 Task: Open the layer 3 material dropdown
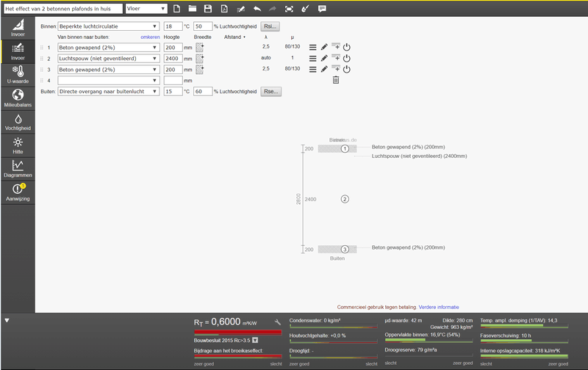pyautogui.click(x=108, y=70)
